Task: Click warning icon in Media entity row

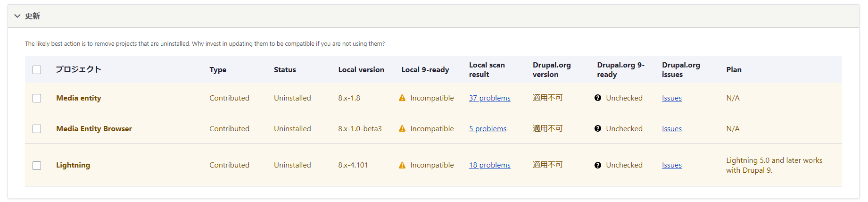Action: coord(402,98)
